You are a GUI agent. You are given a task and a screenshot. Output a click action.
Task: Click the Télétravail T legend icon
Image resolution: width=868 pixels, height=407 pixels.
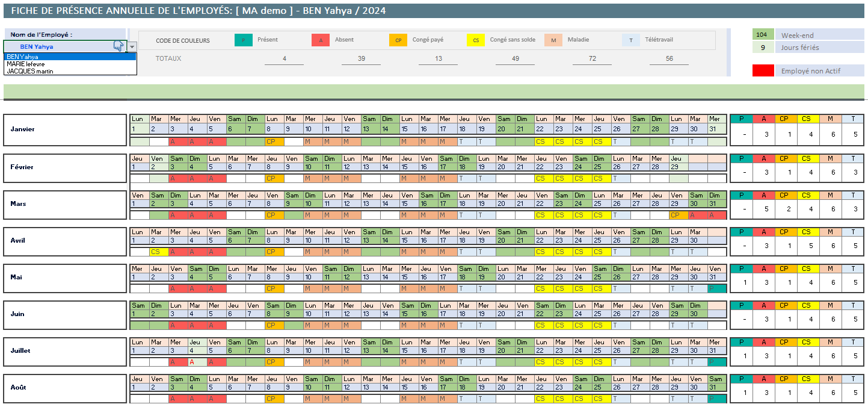(x=631, y=40)
